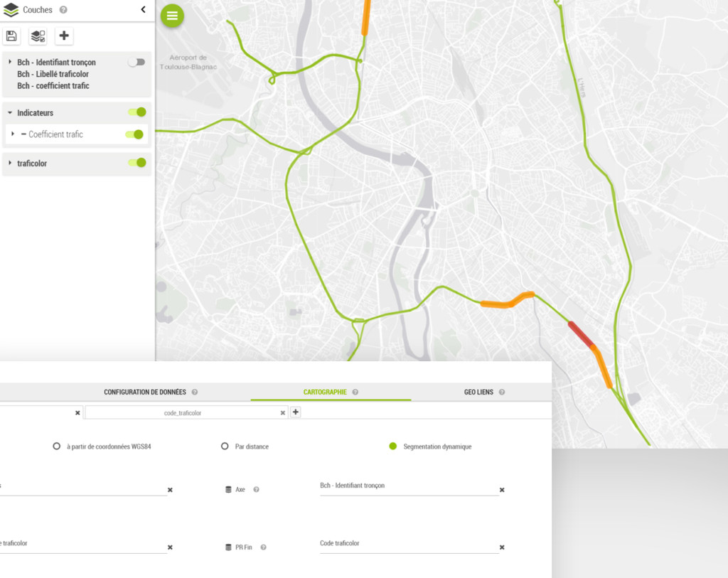728x578 pixels.
Task: Expand the Coefficient trafic item
Action: coord(13,134)
